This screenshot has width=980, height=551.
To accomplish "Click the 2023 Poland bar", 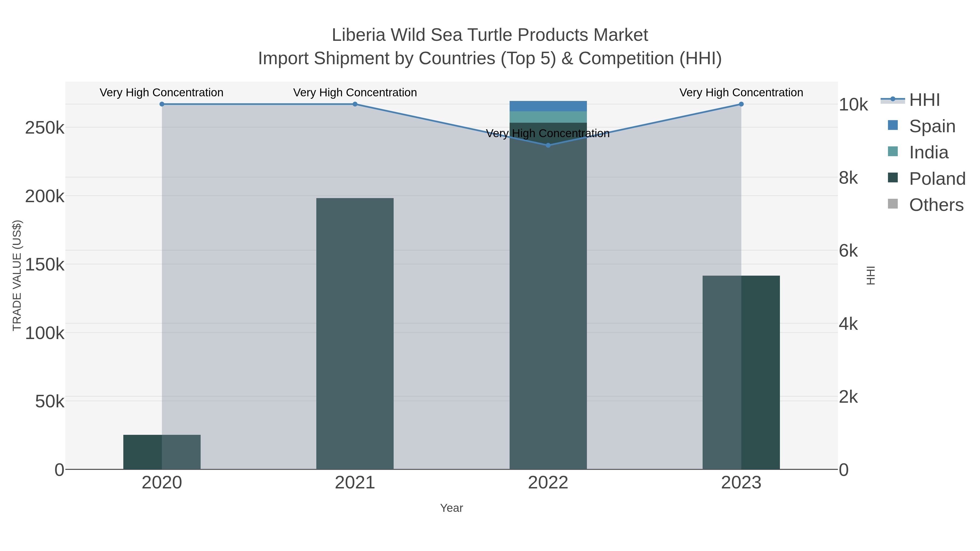I will click(741, 373).
